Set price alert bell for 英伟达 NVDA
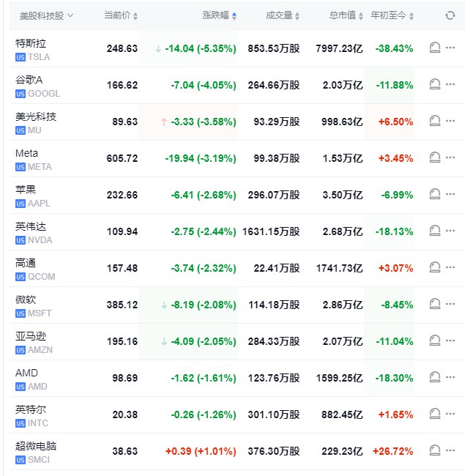This screenshot has width=465, height=476. tap(435, 231)
